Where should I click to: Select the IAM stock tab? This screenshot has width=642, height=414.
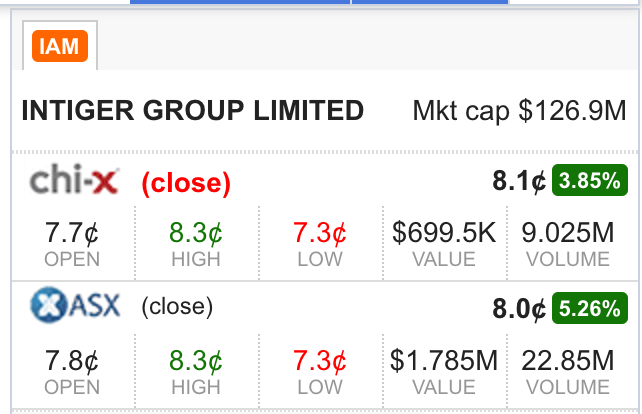(60, 45)
